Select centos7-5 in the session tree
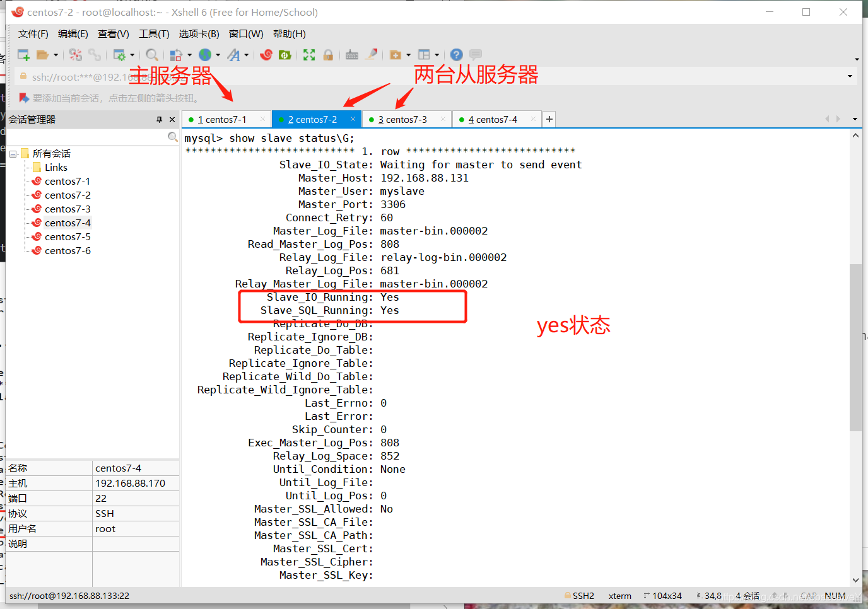The height and width of the screenshot is (609, 868). pyautogui.click(x=67, y=237)
